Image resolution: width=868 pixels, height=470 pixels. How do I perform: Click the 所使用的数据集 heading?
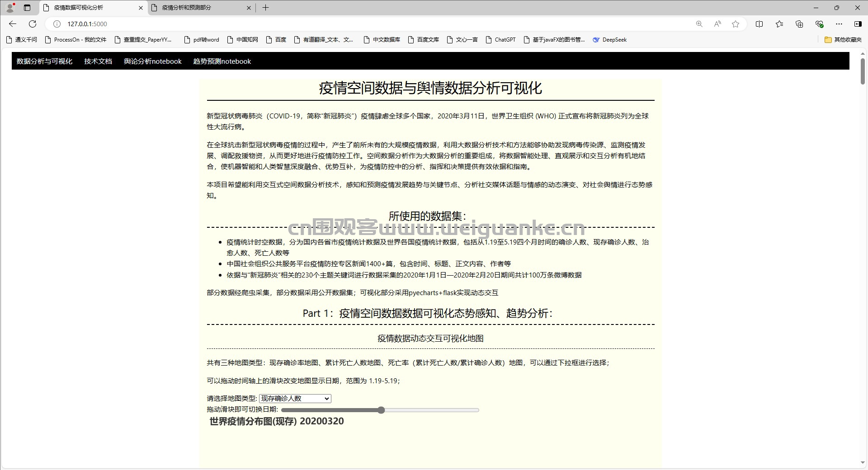click(427, 216)
